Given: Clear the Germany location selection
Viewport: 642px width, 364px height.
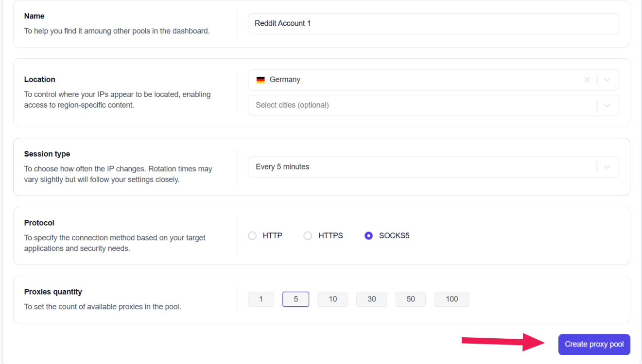Looking at the screenshot, I should coord(587,80).
